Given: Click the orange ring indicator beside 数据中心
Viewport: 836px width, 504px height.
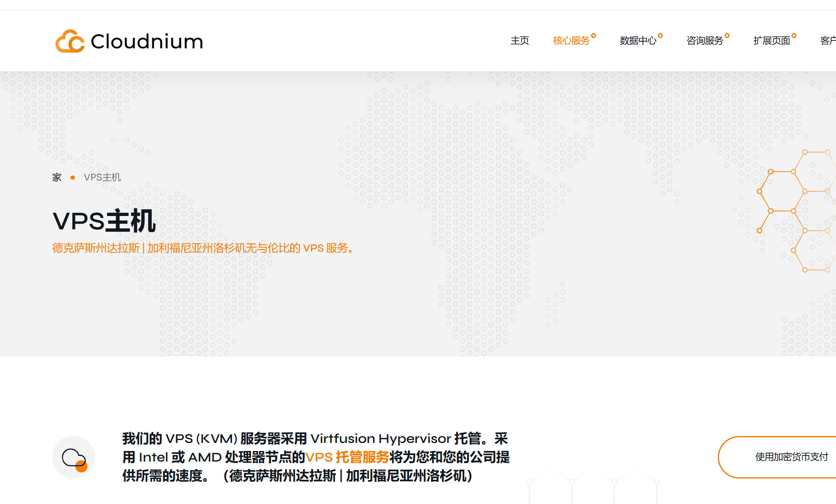Looking at the screenshot, I should pyautogui.click(x=660, y=36).
